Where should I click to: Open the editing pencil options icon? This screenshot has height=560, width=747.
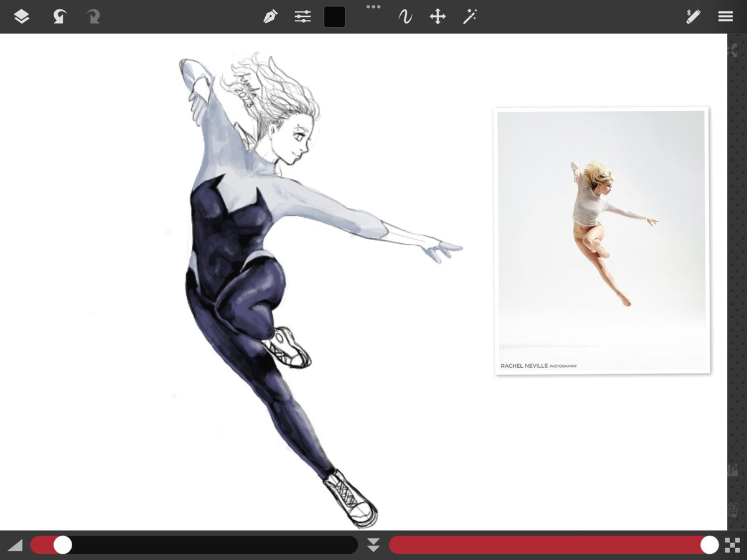coord(693,16)
